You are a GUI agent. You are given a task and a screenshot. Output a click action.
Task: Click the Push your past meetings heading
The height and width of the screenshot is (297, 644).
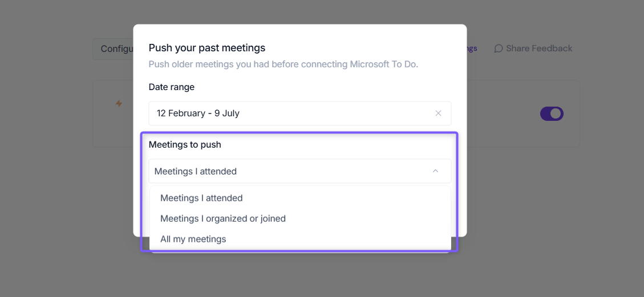point(207,48)
